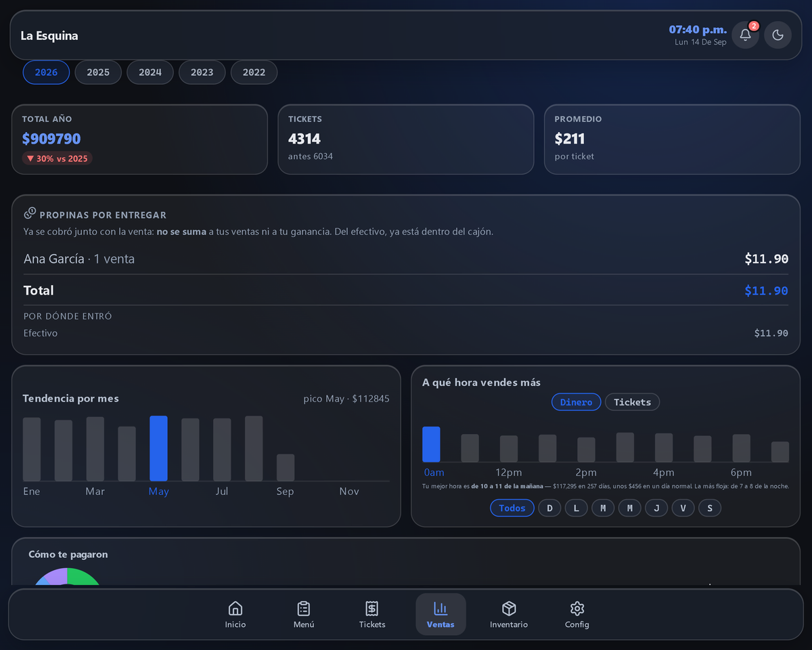Switch to the 2025 year tab
Viewport: 812px width, 650px height.
click(x=98, y=72)
